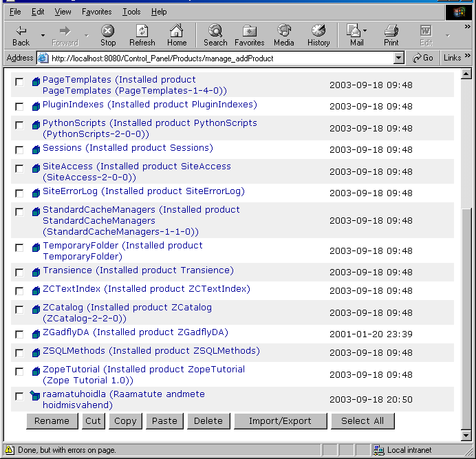Viewport: 476px width, 459px height.
Task: Click the Back toolbar arrow icon
Action: coord(21,31)
